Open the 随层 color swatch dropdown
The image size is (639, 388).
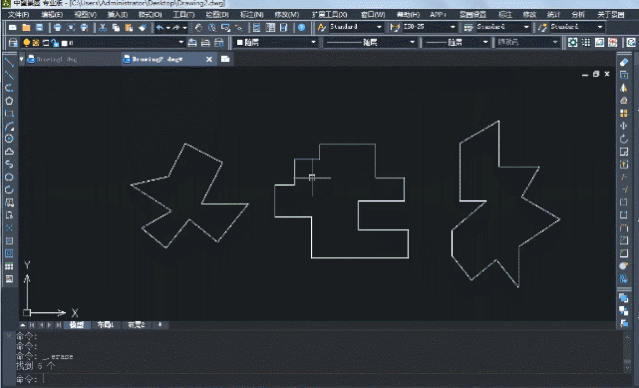click(276, 42)
